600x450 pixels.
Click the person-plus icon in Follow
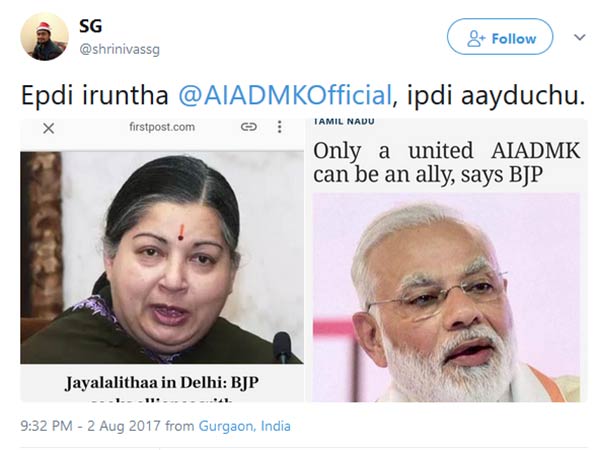point(476,38)
